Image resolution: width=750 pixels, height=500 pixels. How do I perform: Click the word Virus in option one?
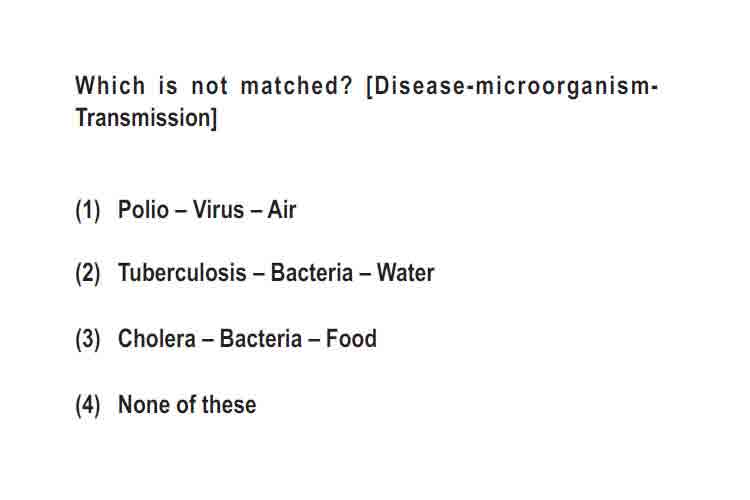(x=218, y=210)
